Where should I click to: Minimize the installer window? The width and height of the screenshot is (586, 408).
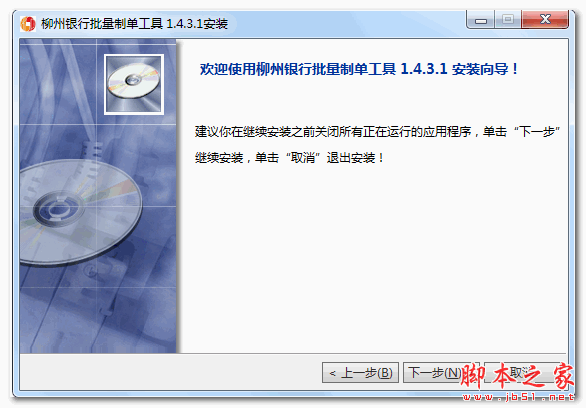point(481,20)
